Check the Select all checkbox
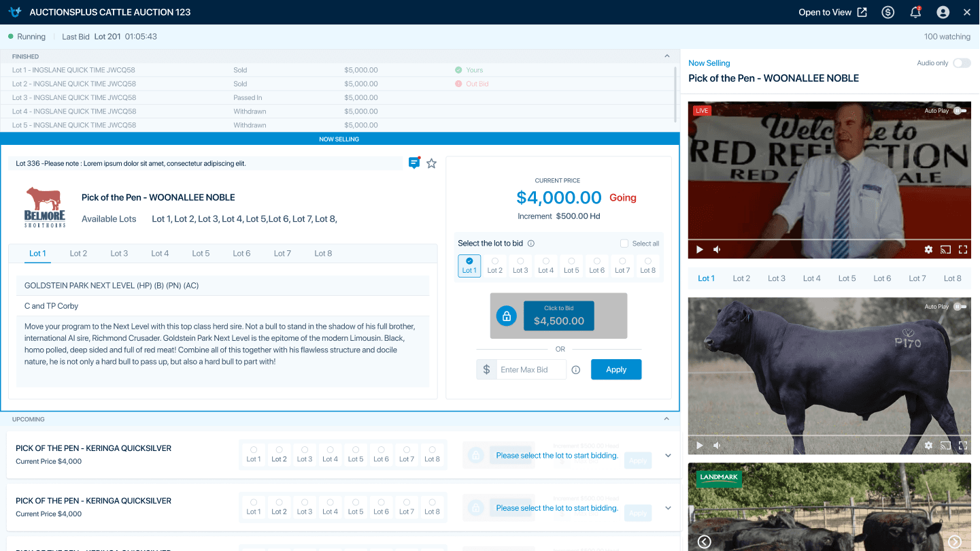 pos(624,244)
